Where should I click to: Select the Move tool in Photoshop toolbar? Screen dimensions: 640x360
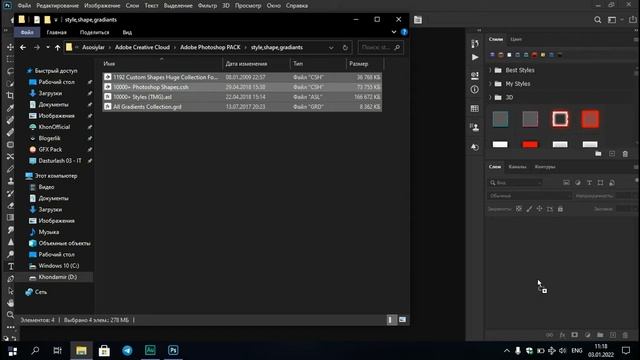(10, 47)
